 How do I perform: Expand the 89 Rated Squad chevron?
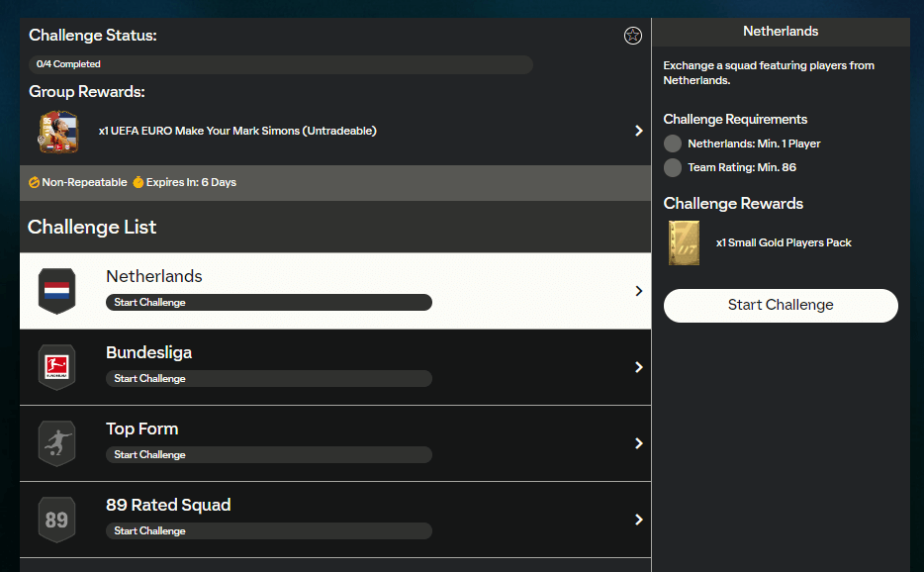pyautogui.click(x=639, y=520)
